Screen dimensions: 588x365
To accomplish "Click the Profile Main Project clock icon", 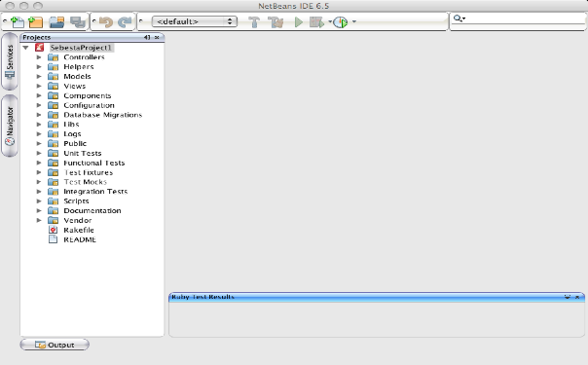I will pyautogui.click(x=341, y=22).
